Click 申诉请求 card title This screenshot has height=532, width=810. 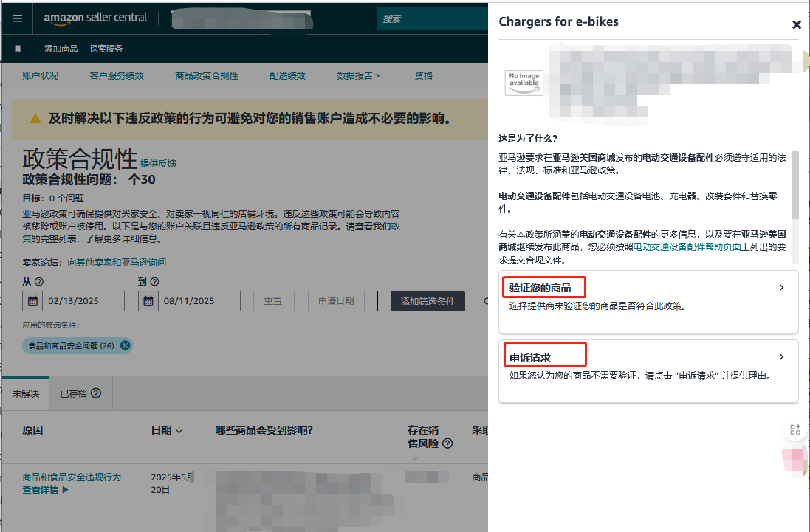(x=530, y=358)
